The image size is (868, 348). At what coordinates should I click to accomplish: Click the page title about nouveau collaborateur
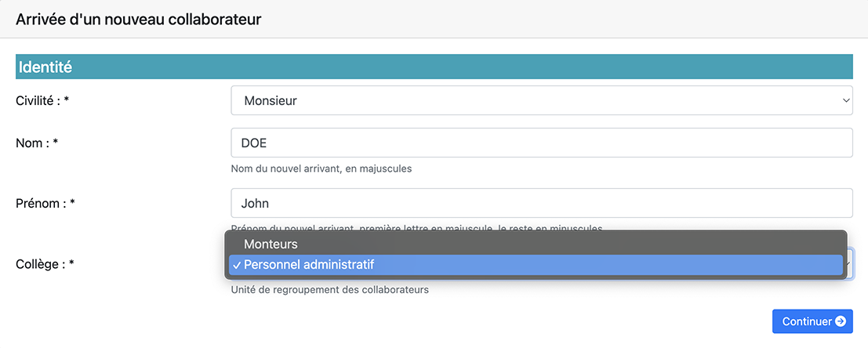[x=138, y=20]
